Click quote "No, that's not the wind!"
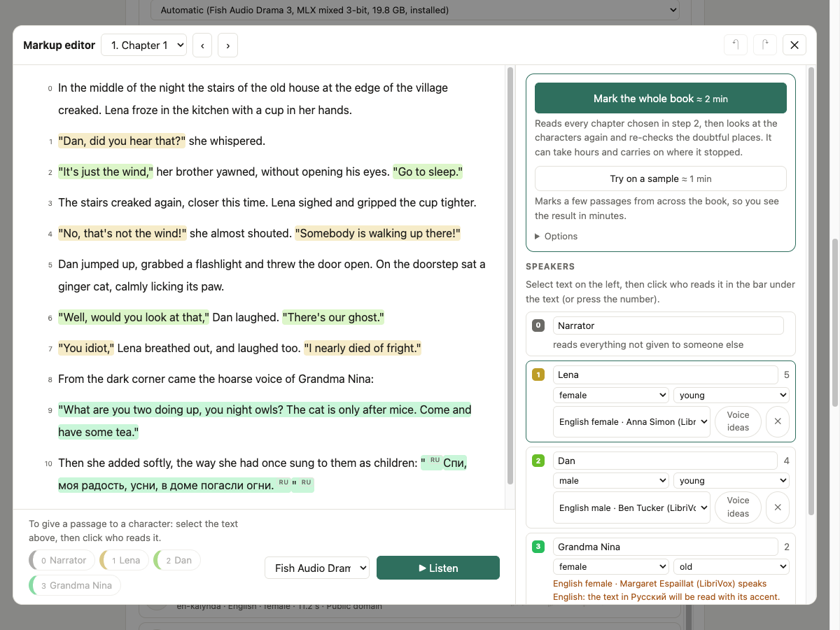Image resolution: width=840 pixels, height=630 pixels. (x=122, y=233)
